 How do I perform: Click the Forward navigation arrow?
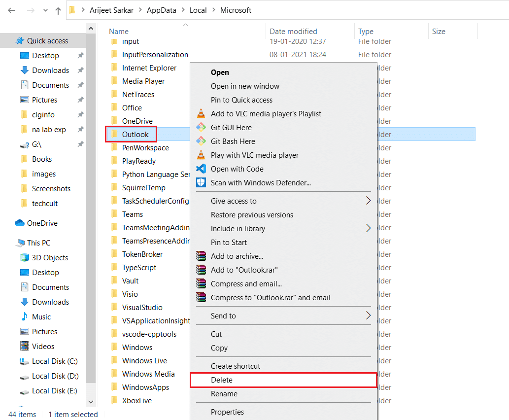coord(31,10)
